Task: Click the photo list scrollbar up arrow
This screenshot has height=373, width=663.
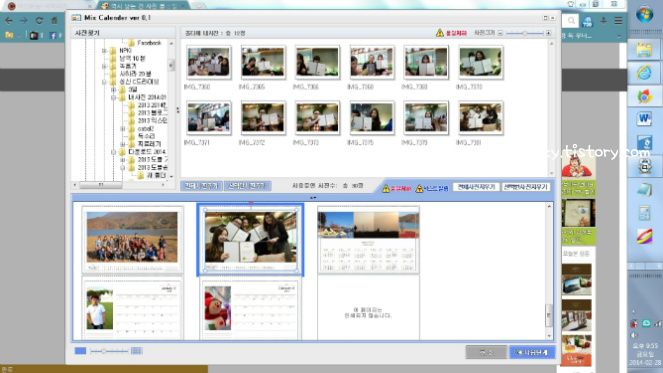Action: click(551, 44)
